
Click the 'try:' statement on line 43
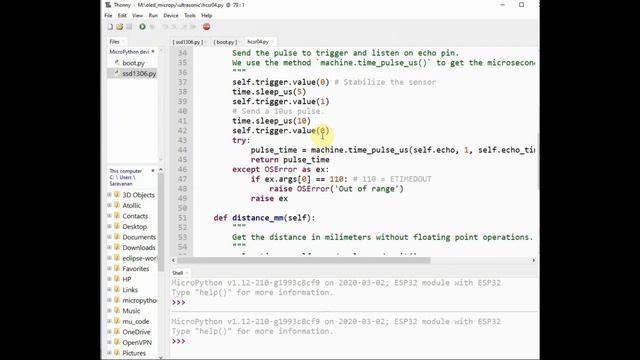(x=241, y=140)
